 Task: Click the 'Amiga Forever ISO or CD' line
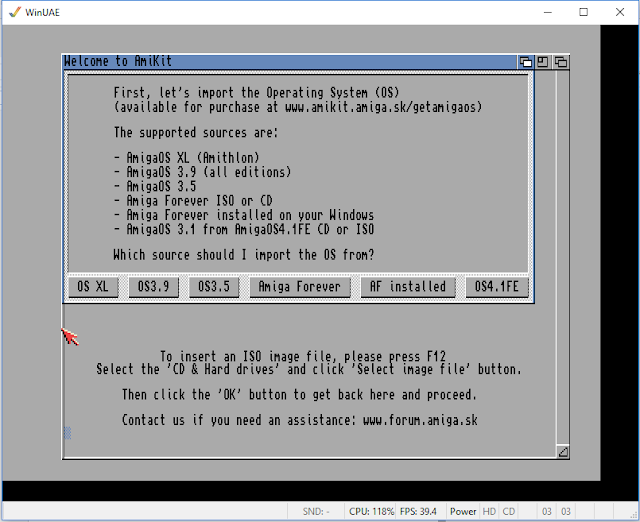(x=193, y=201)
